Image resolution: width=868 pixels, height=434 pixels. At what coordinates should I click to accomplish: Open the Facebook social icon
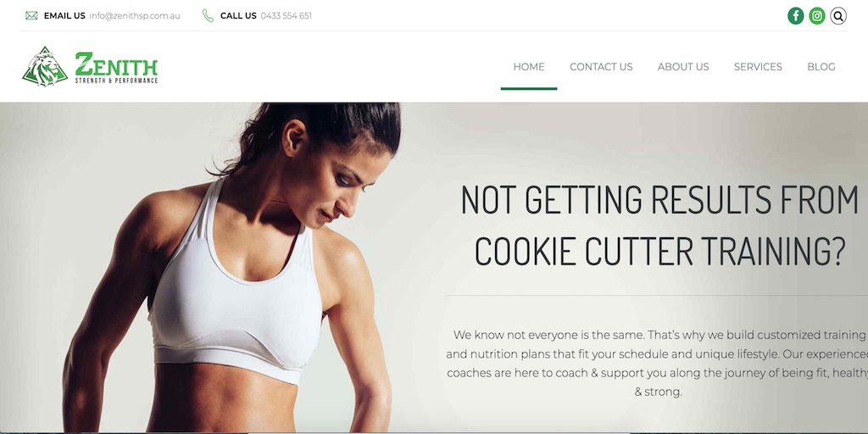tap(795, 15)
